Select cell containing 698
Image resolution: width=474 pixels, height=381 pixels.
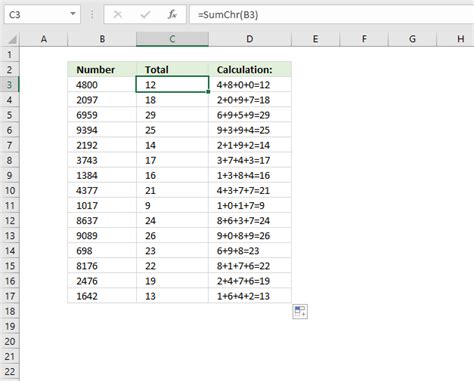(102, 251)
